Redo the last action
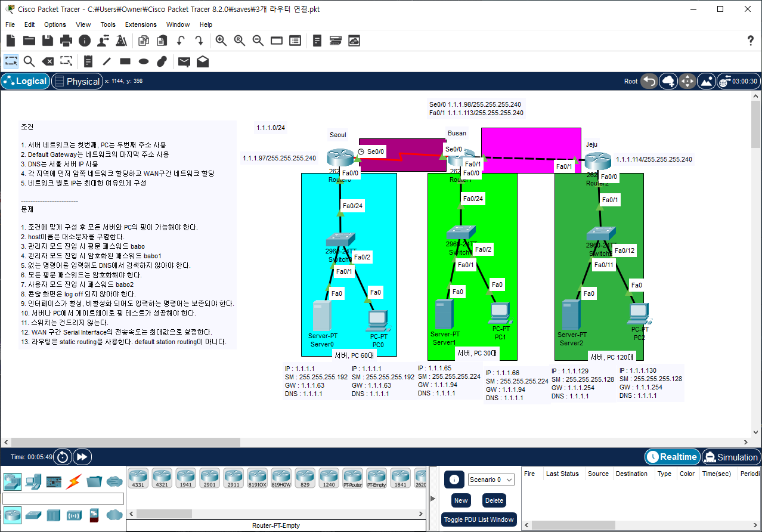762x532 pixels. [199, 41]
